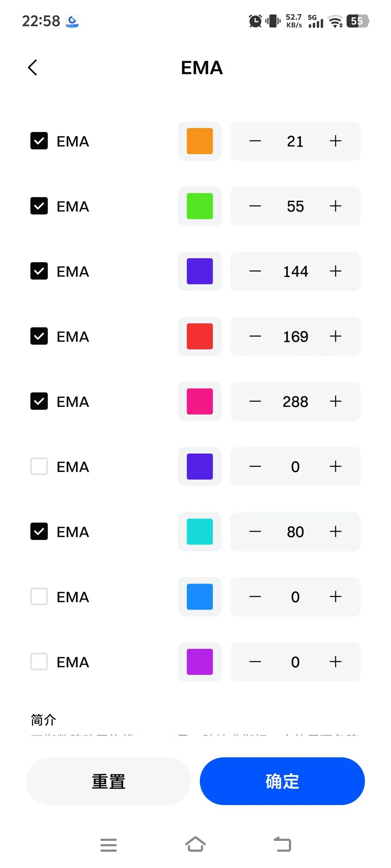Tap the Android home navigation icon
This screenshot has height=868, width=391.
(195, 844)
